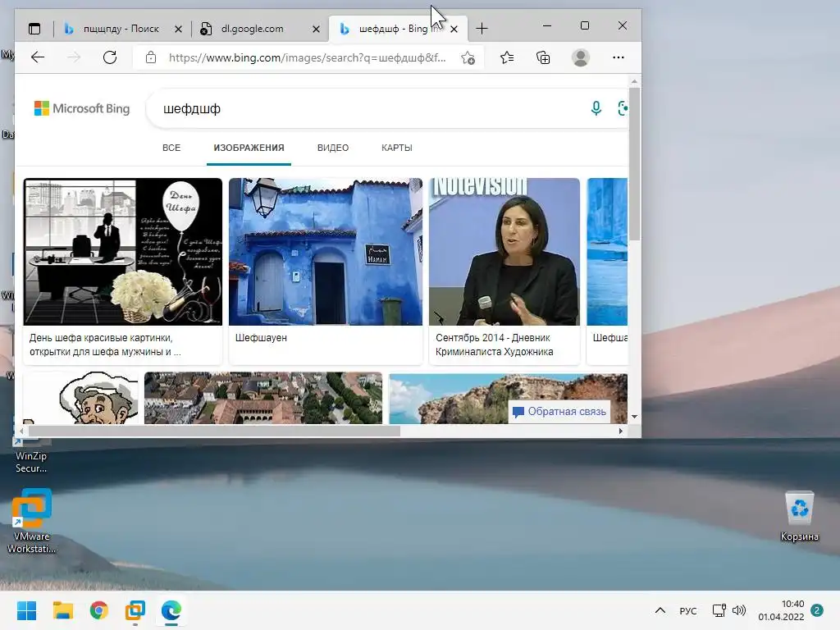840x630 pixels.
Task: Click the horizontal scrollbar thumb
Action: (x=214, y=431)
